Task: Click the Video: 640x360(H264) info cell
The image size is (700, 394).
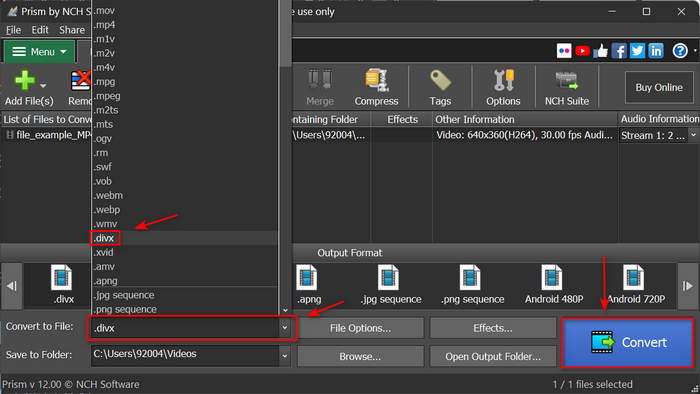Action: [x=525, y=135]
